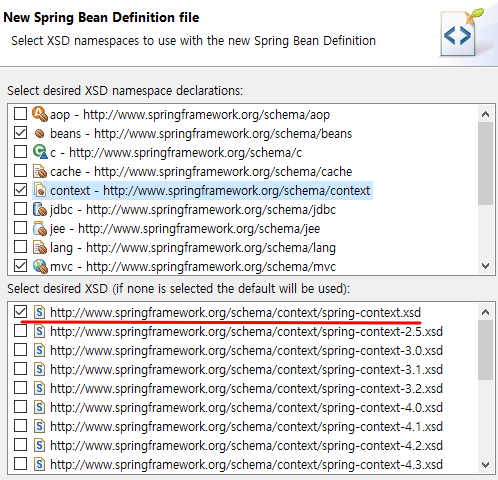Uncheck the mvc namespace checkbox
The width and height of the screenshot is (498, 480).
point(20,266)
